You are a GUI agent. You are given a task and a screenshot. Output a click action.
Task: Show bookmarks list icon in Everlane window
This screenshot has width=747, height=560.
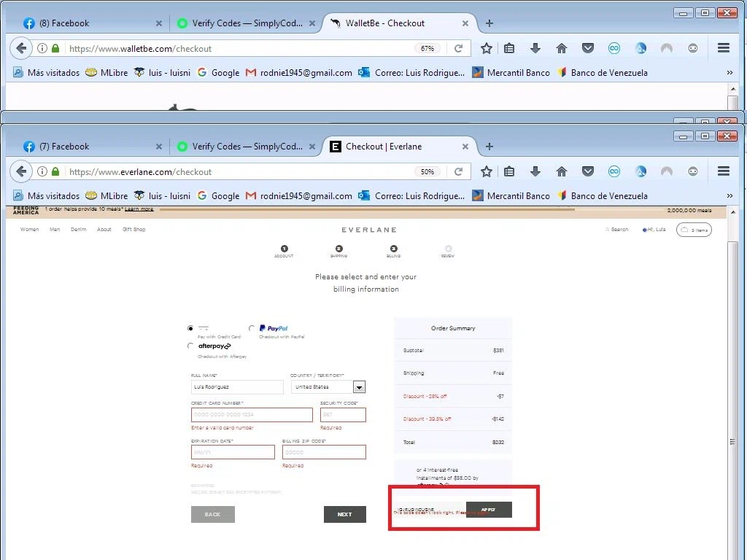coord(508,171)
